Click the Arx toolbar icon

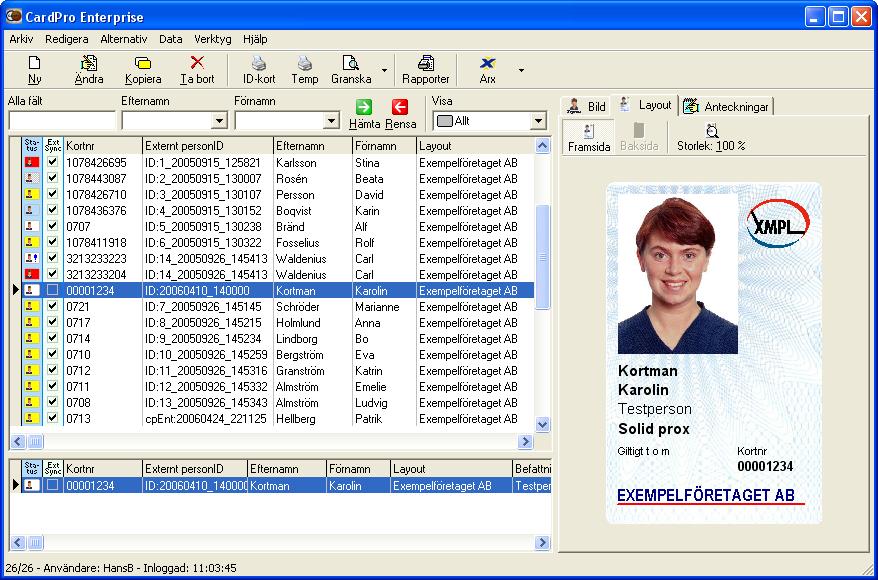coord(488,62)
